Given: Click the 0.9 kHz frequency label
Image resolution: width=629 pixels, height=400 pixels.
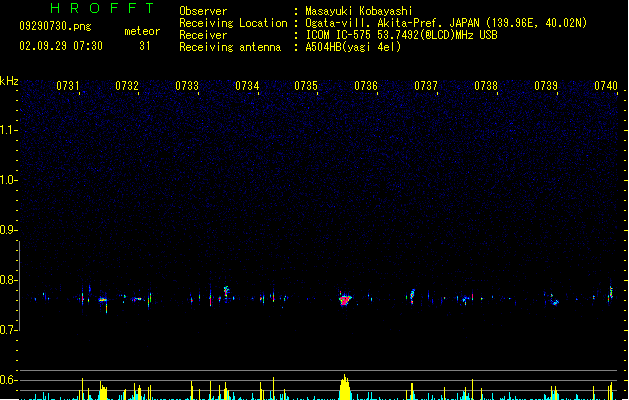Looking at the screenshot, I should (x=8, y=230).
